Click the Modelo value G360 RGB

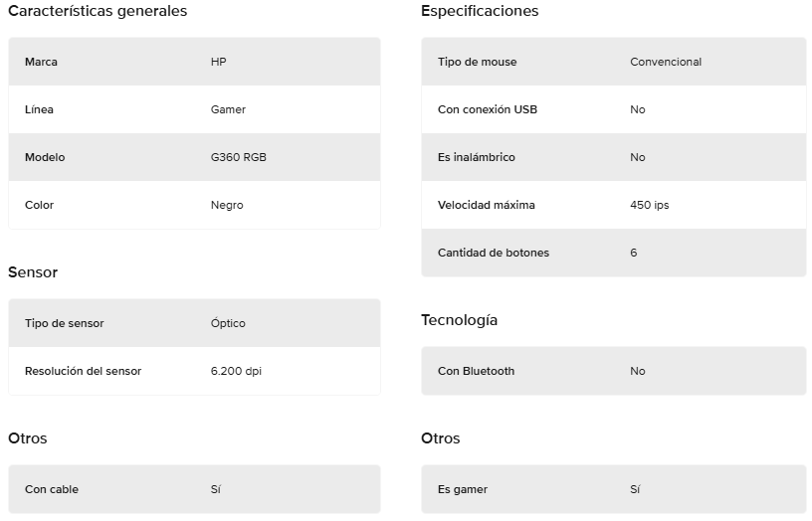pyautogui.click(x=238, y=157)
